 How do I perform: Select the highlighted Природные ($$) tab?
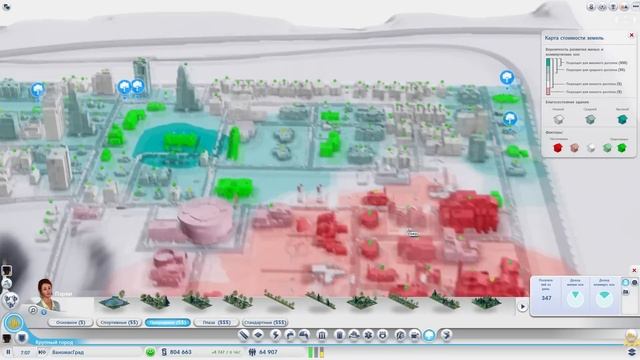(168, 322)
